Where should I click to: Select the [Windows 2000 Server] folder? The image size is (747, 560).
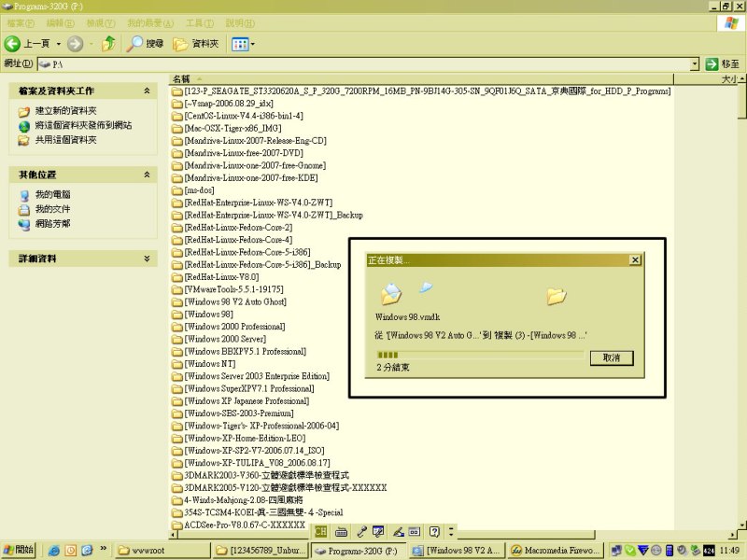pyautogui.click(x=219, y=339)
